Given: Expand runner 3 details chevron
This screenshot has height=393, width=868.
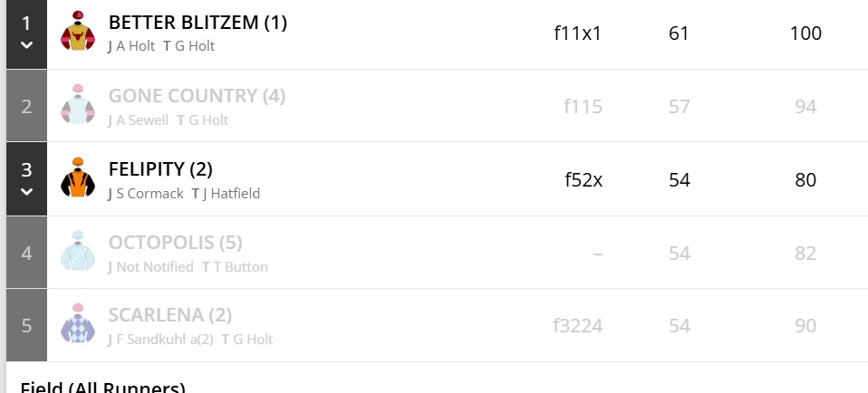Looking at the screenshot, I should (26, 191).
